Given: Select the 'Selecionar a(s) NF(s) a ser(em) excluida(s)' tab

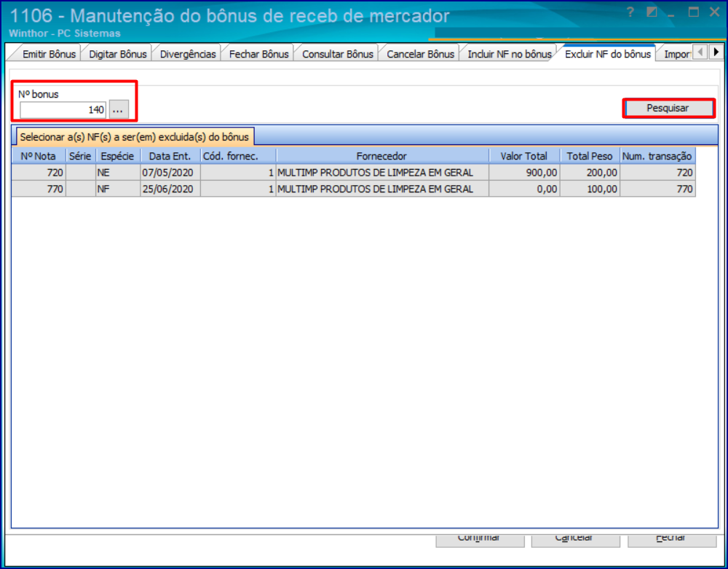Looking at the screenshot, I should point(135,137).
